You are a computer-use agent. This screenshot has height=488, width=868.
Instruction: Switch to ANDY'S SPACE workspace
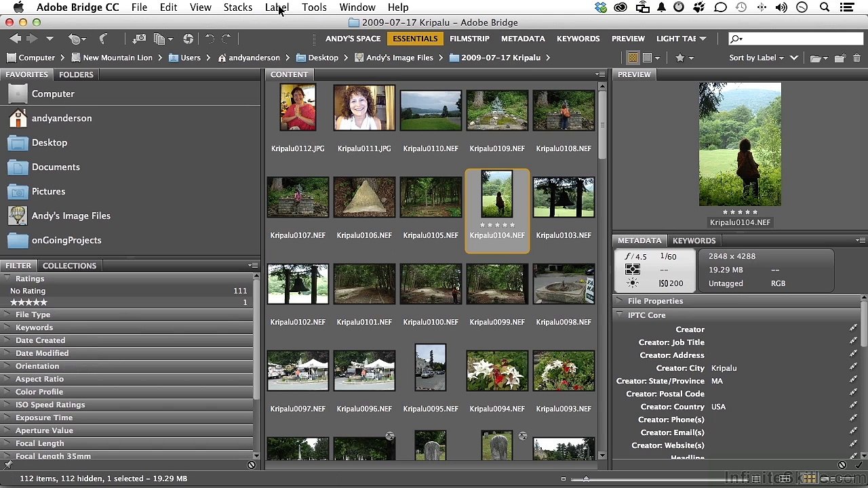[x=353, y=39]
